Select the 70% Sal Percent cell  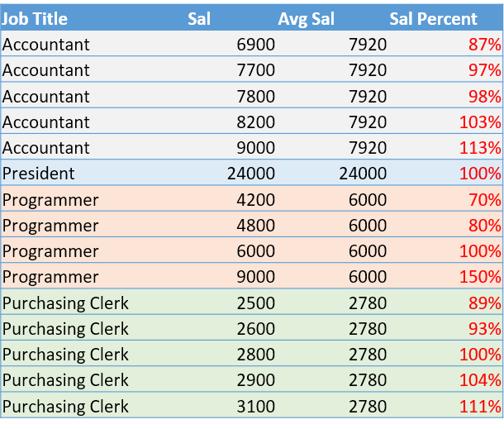(483, 199)
